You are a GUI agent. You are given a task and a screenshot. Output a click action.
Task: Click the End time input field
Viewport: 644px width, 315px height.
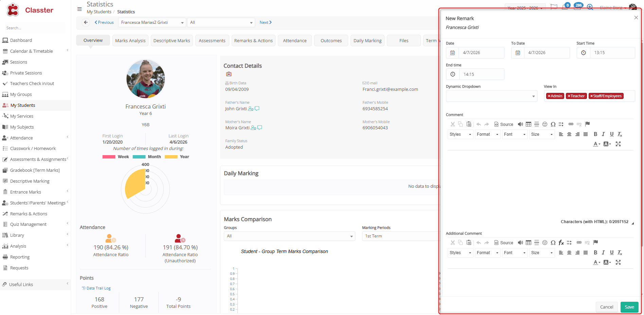481,74
